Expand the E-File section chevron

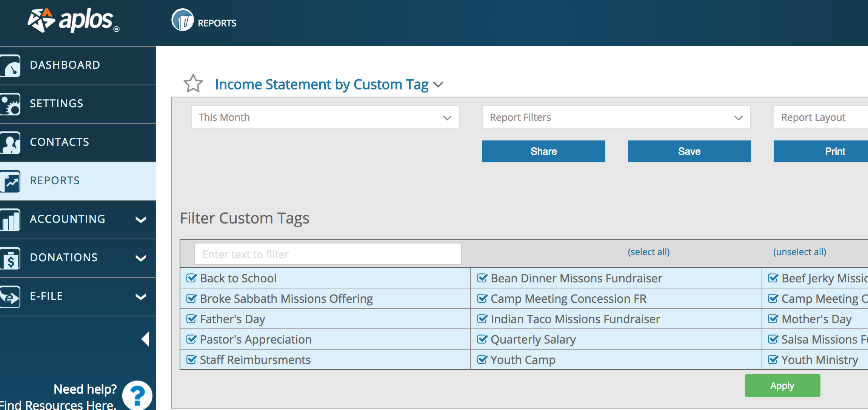141,296
